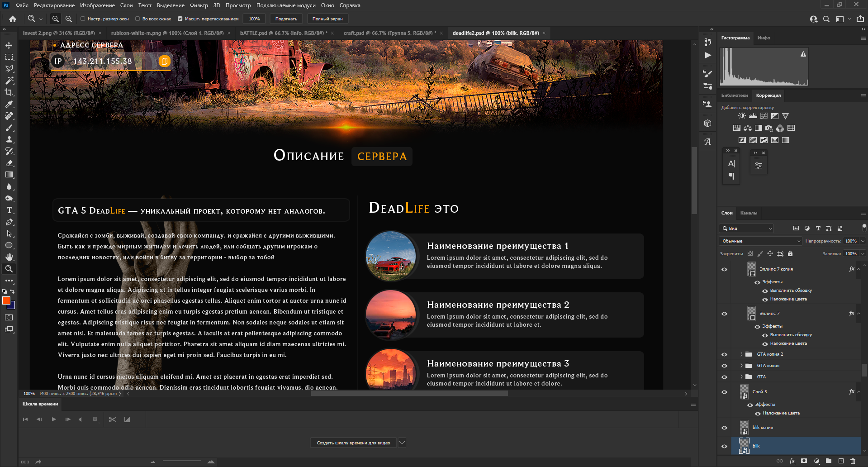Image resolution: width=868 pixels, height=467 pixels.
Task: Hide the Эллипс 7 копия layer
Action: pos(724,269)
